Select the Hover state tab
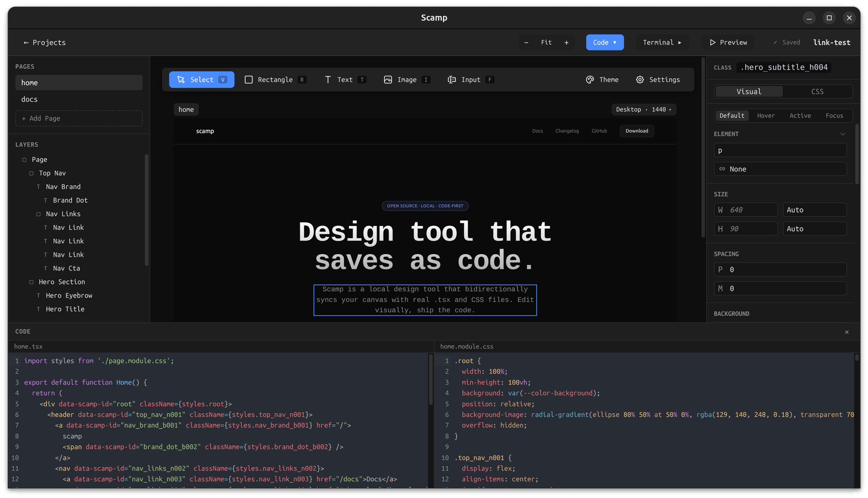868x498 pixels. point(766,116)
